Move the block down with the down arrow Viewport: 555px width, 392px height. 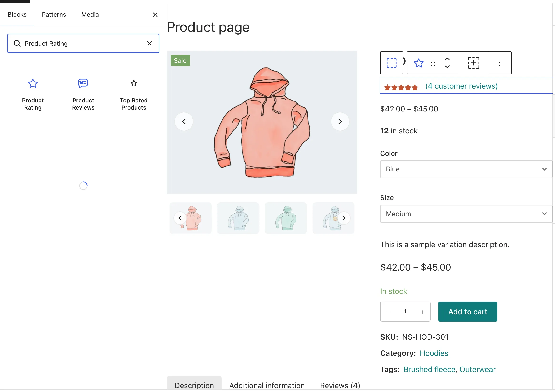[447, 67]
